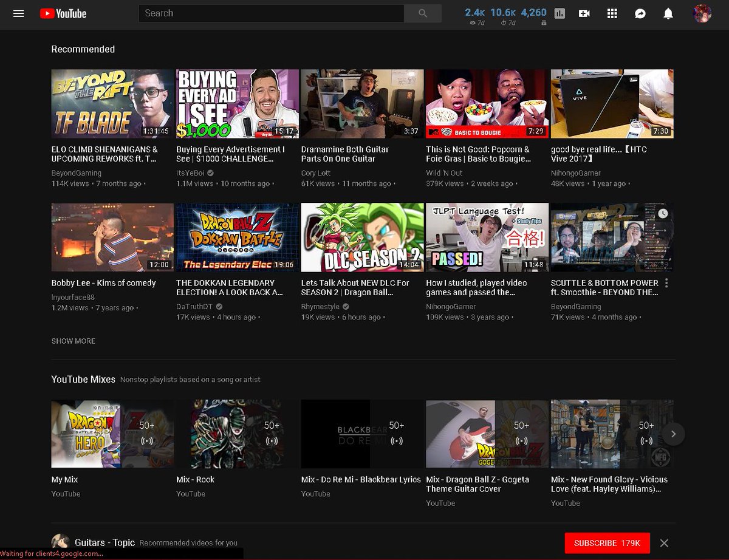Show next YouTube Mixes with arrow

[x=673, y=434]
